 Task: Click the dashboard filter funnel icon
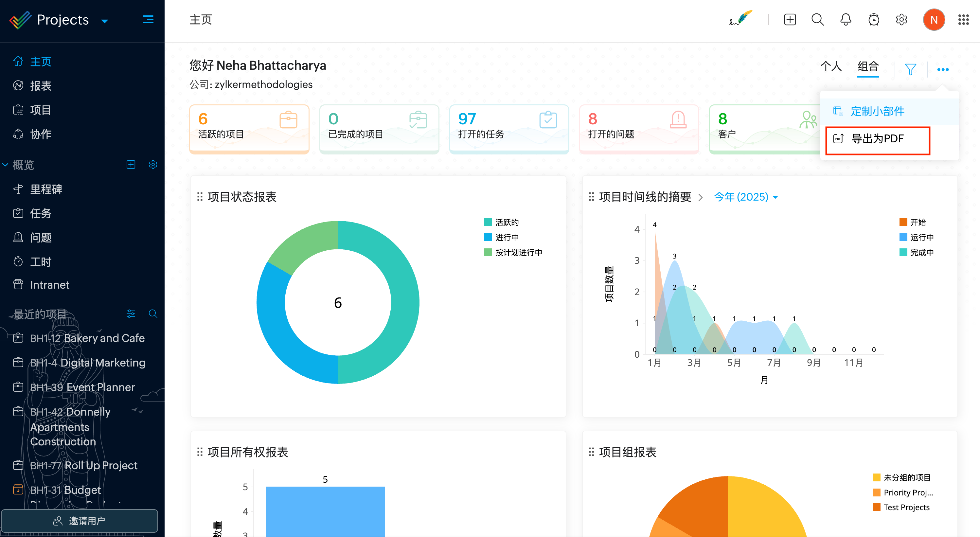click(x=910, y=69)
